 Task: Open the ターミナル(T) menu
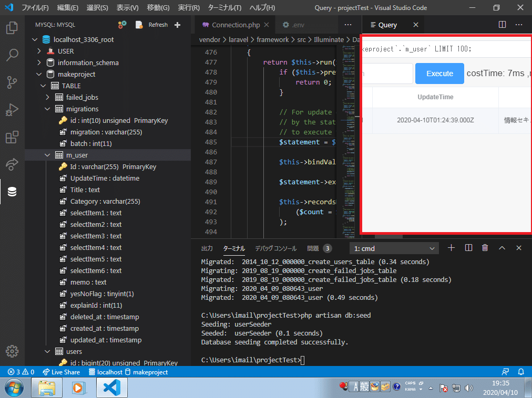pos(224,7)
